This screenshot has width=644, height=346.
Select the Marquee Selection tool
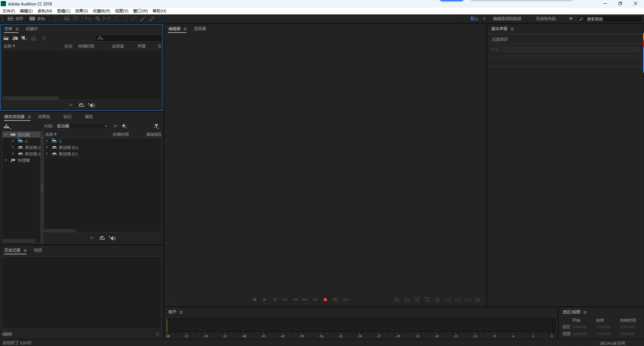[125, 18]
